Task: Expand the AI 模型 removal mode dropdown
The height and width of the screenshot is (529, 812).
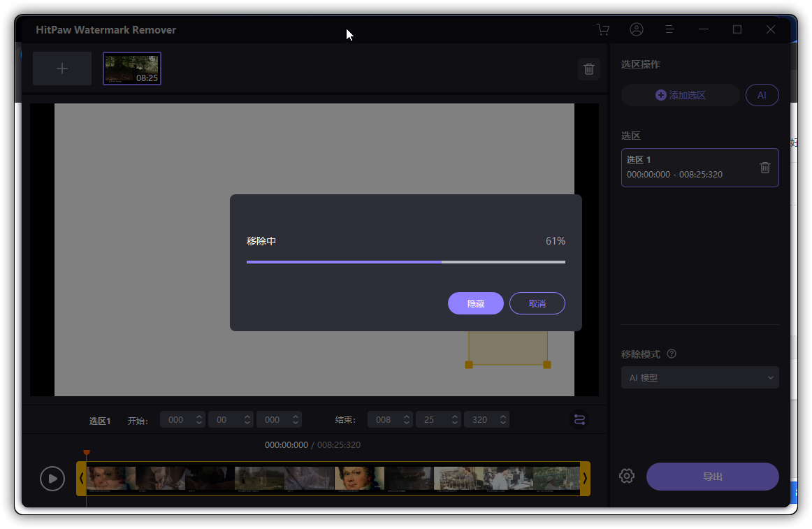Action: (699, 377)
